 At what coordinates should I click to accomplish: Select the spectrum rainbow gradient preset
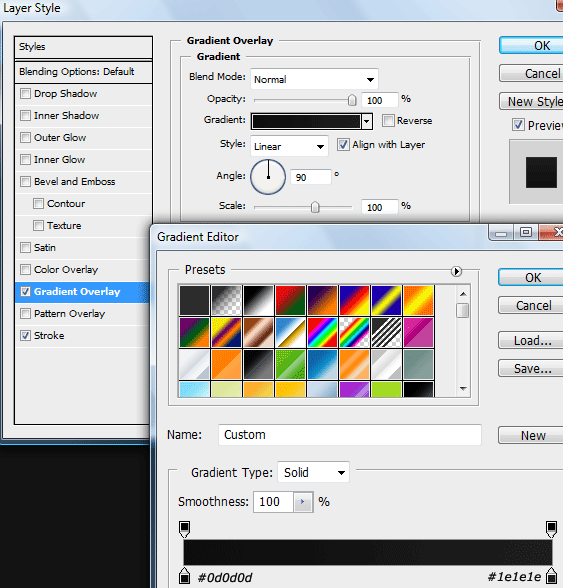click(x=322, y=332)
